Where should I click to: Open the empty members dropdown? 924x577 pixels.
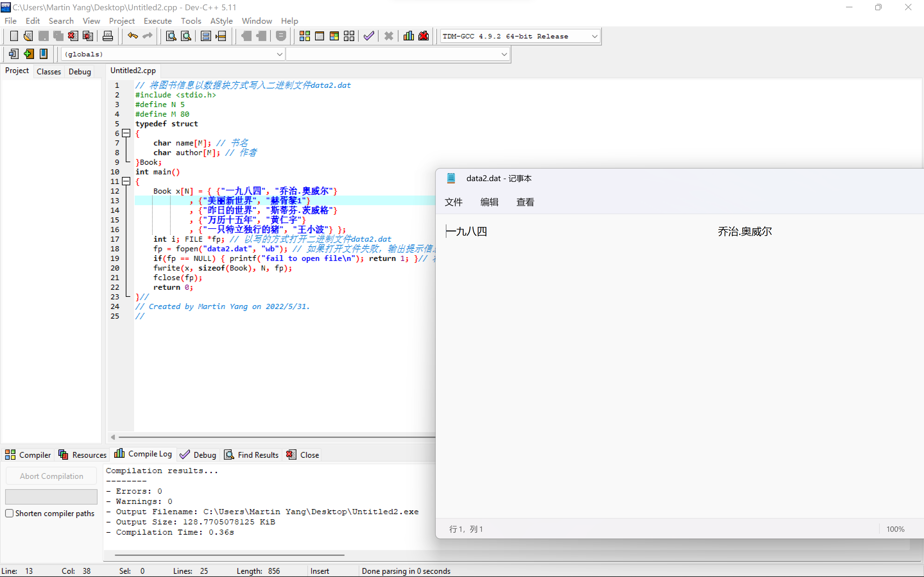[x=504, y=54]
